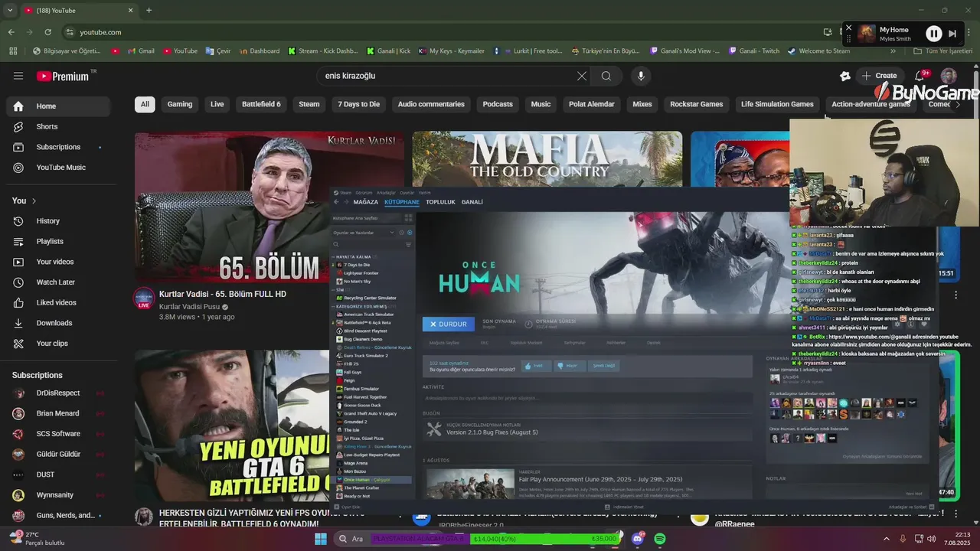Select the Battlefield 6 filter chip
The image size is (980, 551).
coord(261,104)
